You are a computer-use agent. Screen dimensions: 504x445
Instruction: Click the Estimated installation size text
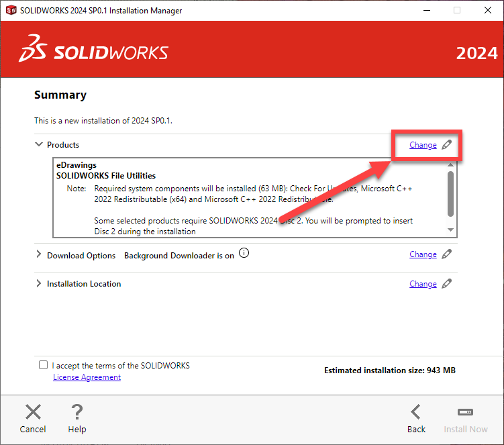(x=389, y=370)
